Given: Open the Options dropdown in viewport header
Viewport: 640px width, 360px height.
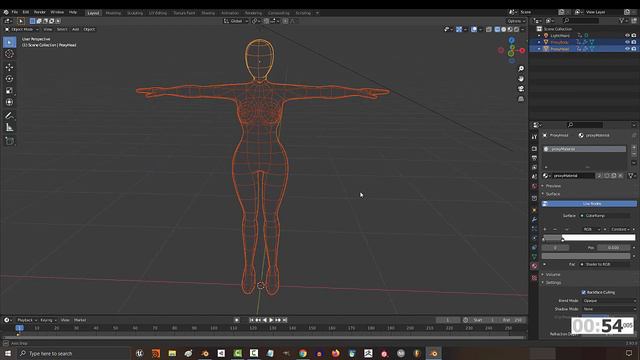Looking at the screenshot, I should pyautogui.click(x=516, y=21).
